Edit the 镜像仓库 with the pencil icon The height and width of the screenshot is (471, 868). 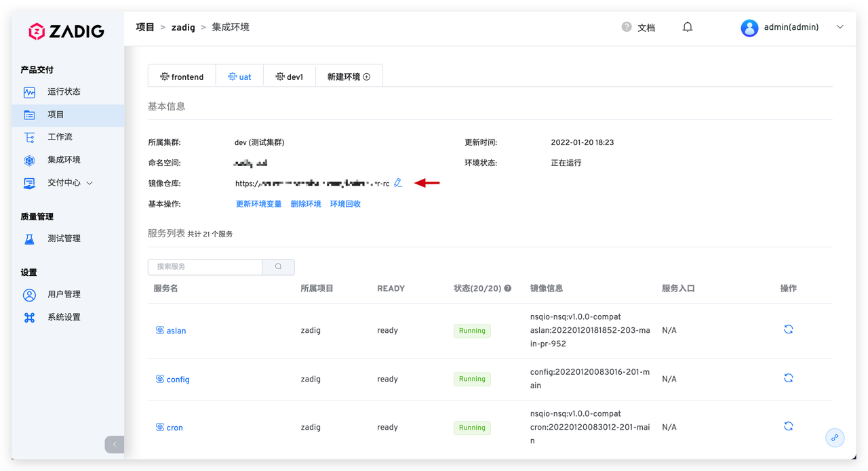398,183
